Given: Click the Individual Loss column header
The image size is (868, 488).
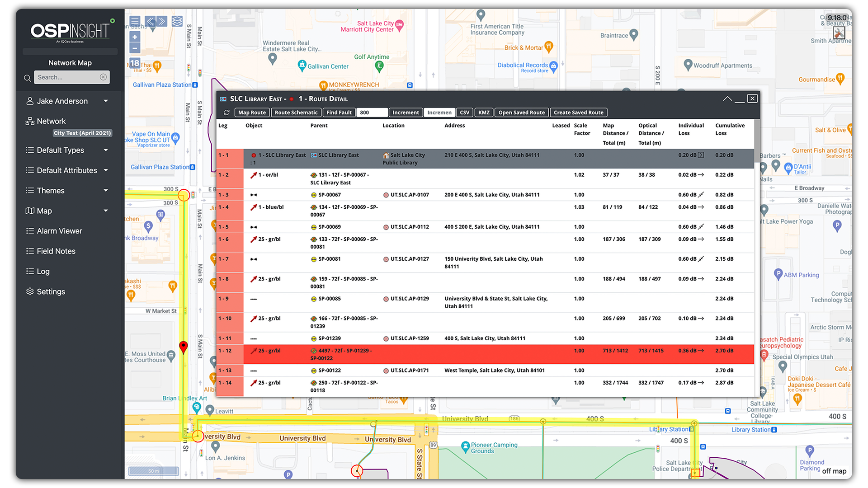Looking at the screenshot, I should pos(691,129).
